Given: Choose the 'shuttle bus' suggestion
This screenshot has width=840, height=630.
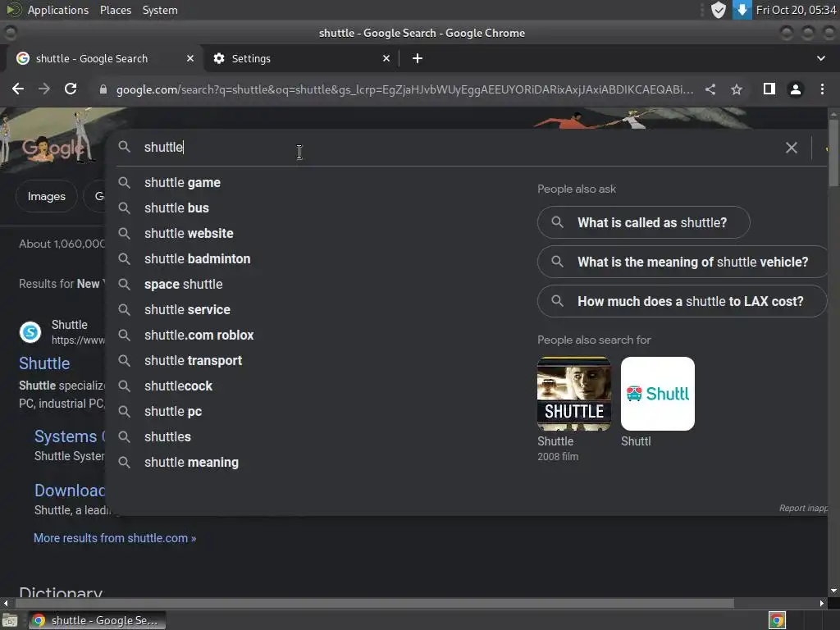Looking at the screenshot, I should point(176,208).
